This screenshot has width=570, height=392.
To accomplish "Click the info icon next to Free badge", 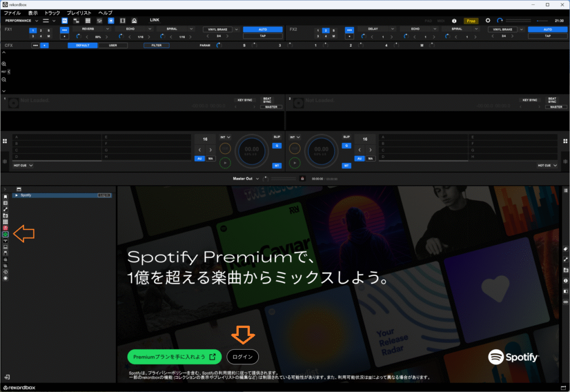I will (x=454, y=21).
